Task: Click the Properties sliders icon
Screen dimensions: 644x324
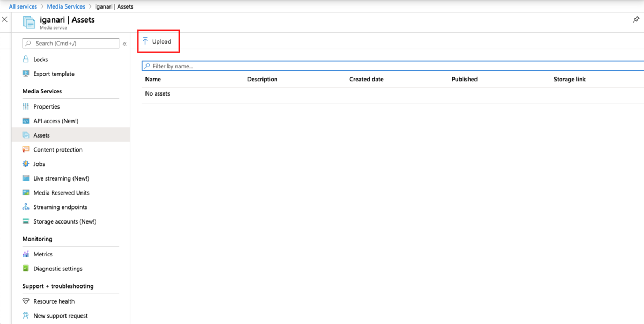Action: 26,106
